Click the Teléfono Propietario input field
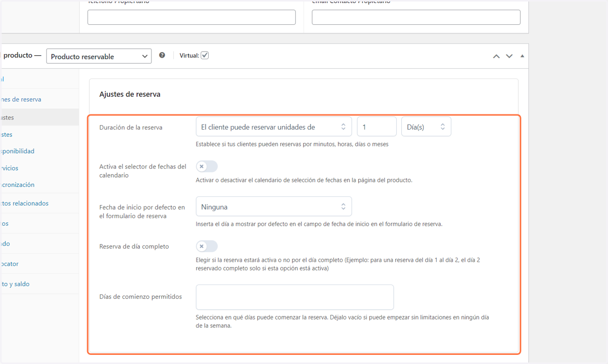 coord(192,17)
